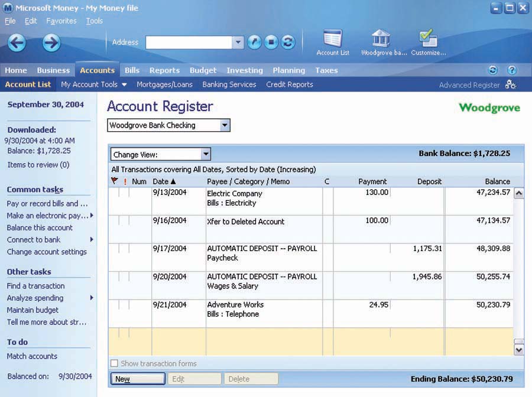Select the Adventure Works transaction row
Viewport: 532px width, 397px height.
pos(311,313)
